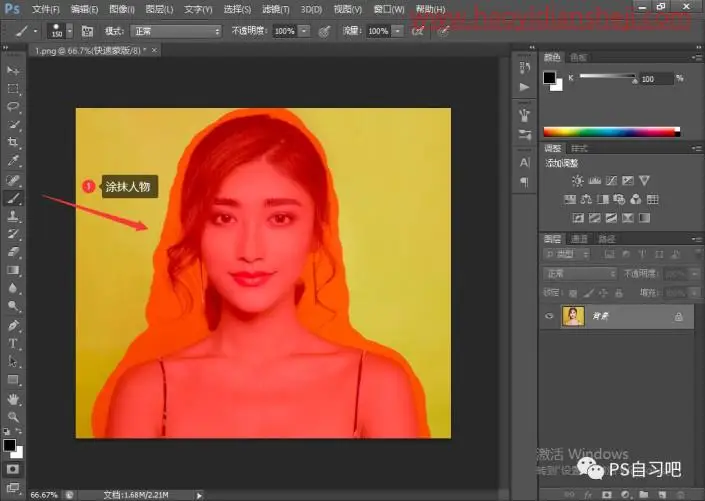Expand status bar info arrow
This screenshot has width=705, height=501.
tap(199, 495)
